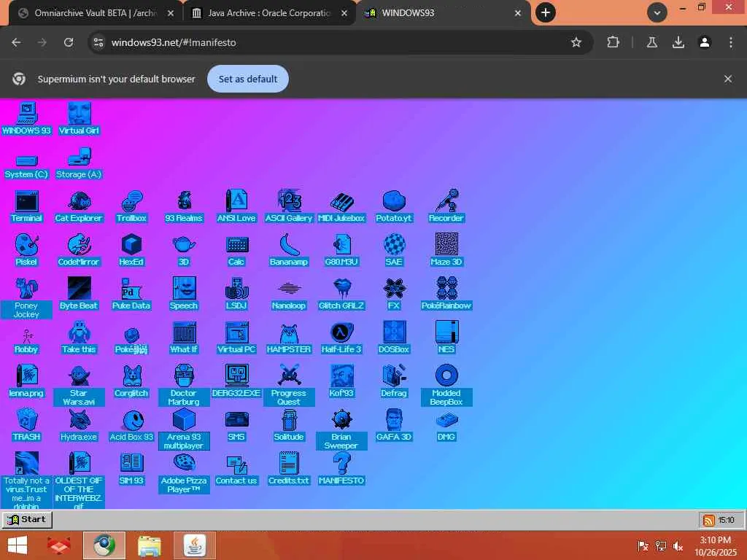Open CodeMirror editor icon
This screenshot has height=560, width=747.
click(79, 250)
